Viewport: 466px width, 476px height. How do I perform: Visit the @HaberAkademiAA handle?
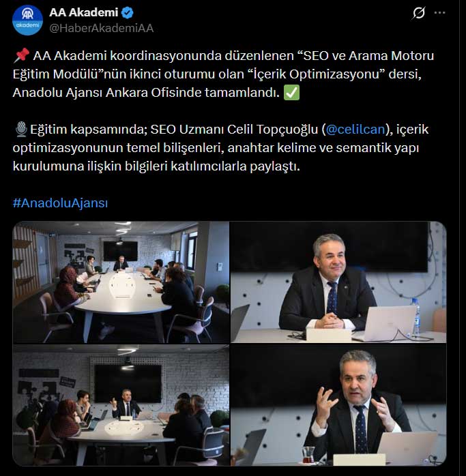tap(102, 28)
